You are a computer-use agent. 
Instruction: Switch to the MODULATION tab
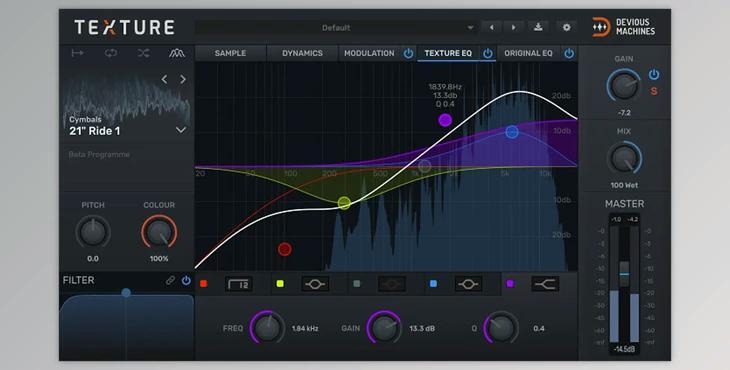(x=369, y=53)
